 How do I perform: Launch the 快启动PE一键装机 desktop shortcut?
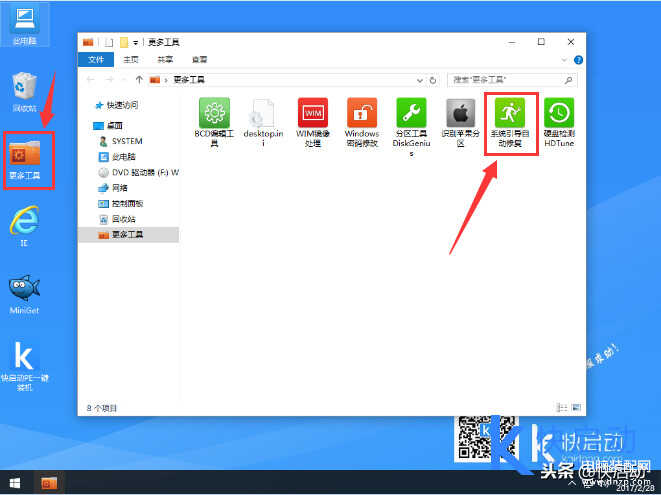24,366
